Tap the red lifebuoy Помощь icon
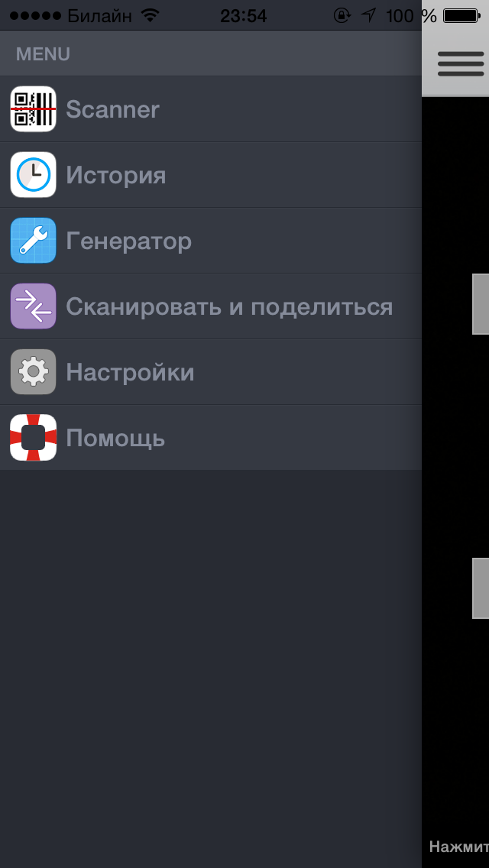The image size is (489, 868). point(33,437)
